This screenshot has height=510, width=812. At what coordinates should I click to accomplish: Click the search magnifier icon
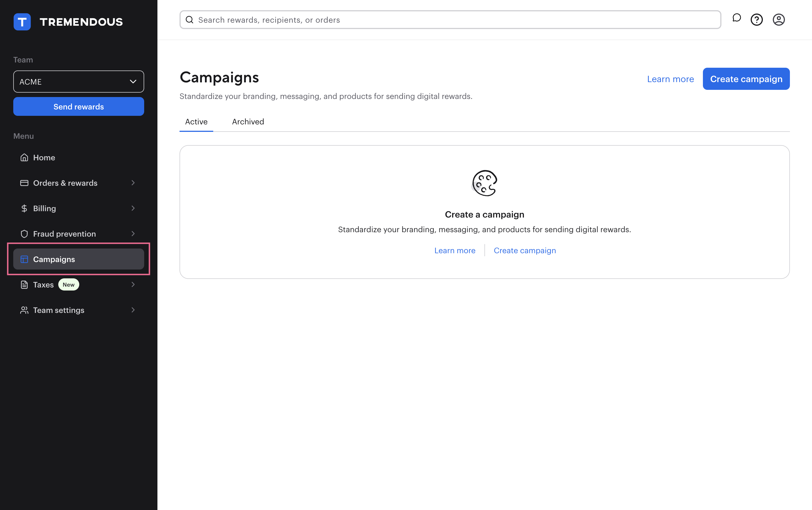click(x=190, y=20)
